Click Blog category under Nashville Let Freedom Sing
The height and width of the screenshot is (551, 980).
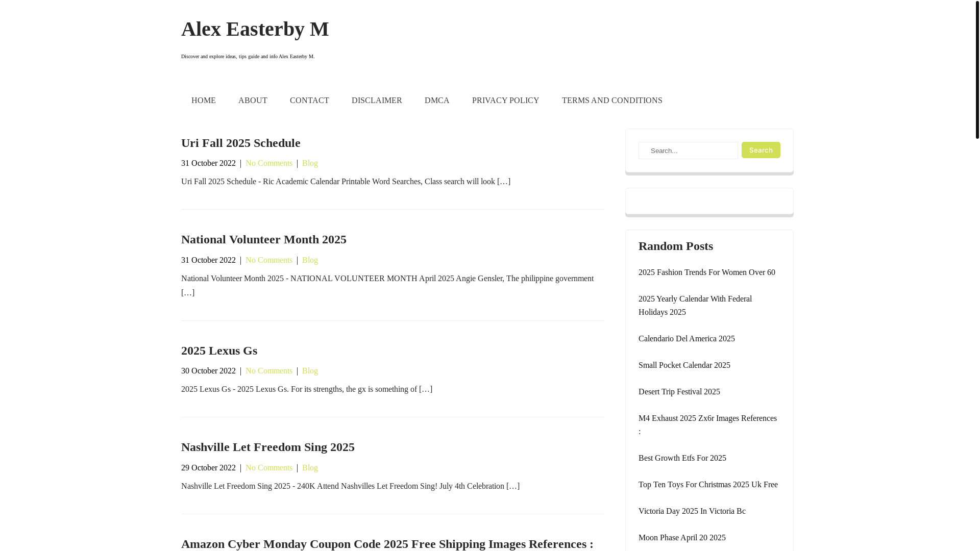tap(310, 468)
